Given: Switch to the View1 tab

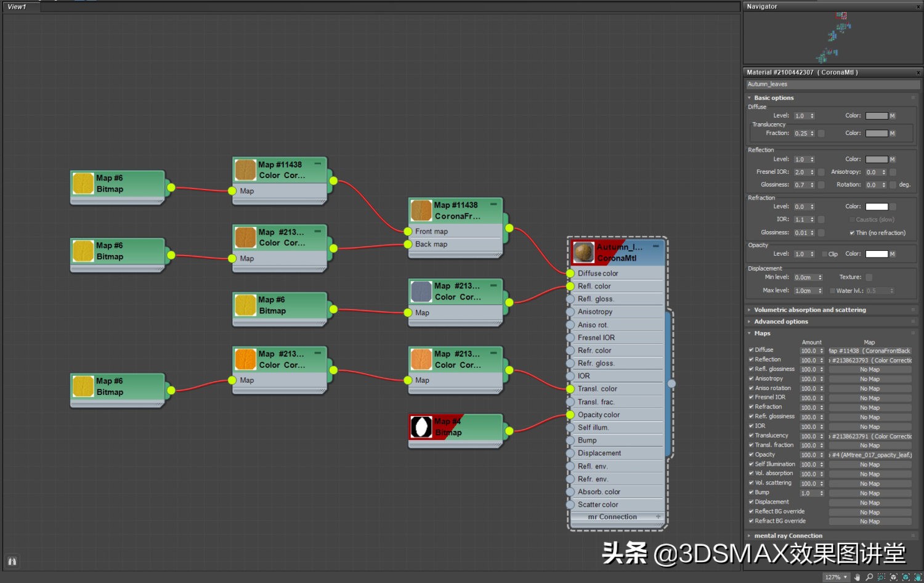Looking at the screenshot, I should pos(17,7).
